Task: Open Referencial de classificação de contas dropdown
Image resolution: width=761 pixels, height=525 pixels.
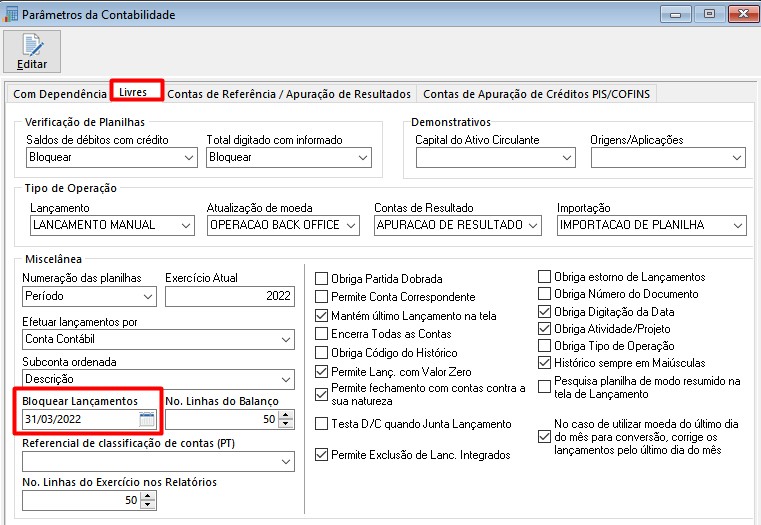Action: pos(286,461)
